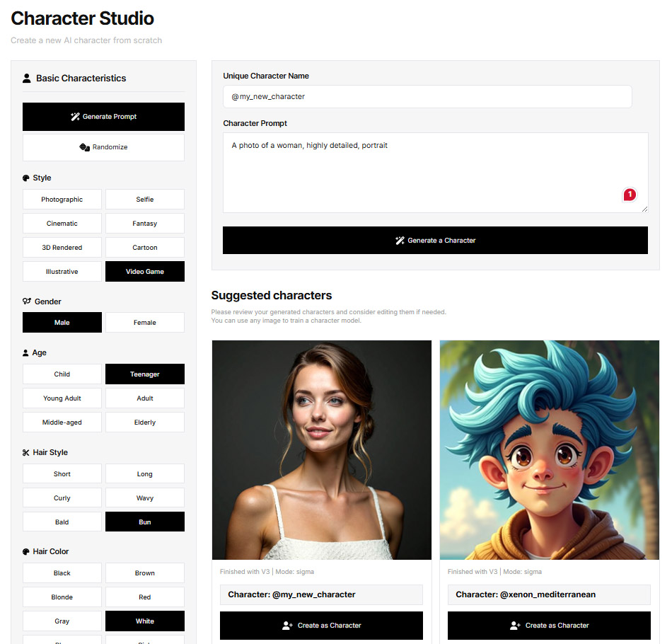
Task: Choose Blonde as the hair color
Action: [x=62, y=597]
